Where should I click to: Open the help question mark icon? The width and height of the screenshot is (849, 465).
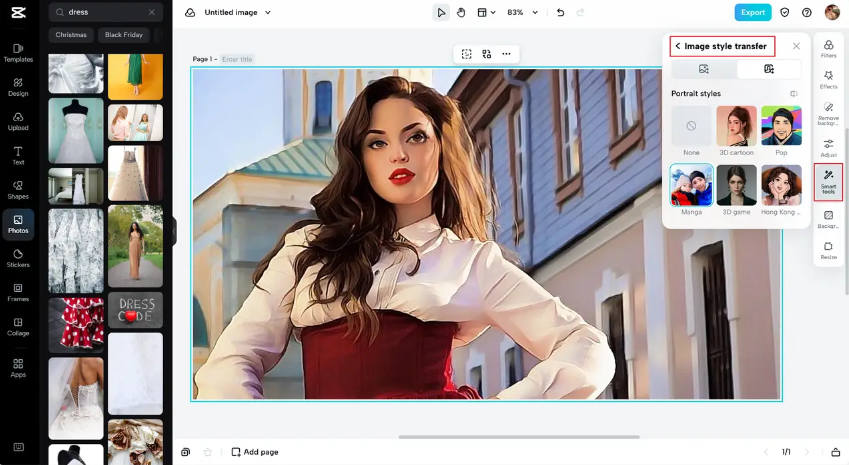(807, 12)
